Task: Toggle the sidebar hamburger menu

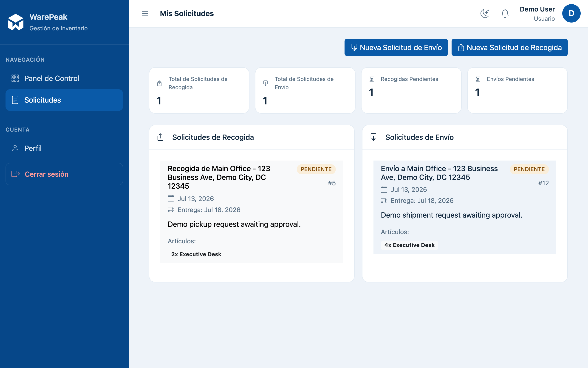Action: (x=145, y=14)
